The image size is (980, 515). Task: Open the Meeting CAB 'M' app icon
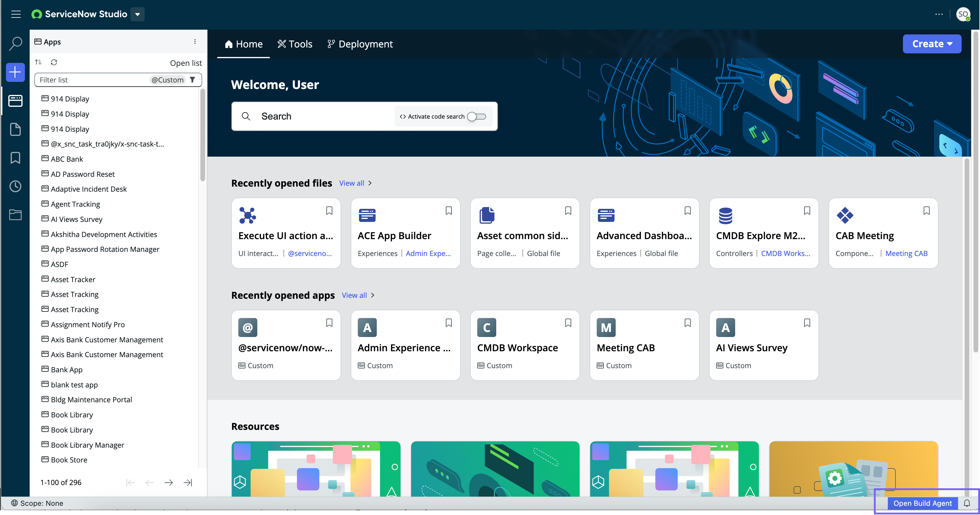point(606,327)
